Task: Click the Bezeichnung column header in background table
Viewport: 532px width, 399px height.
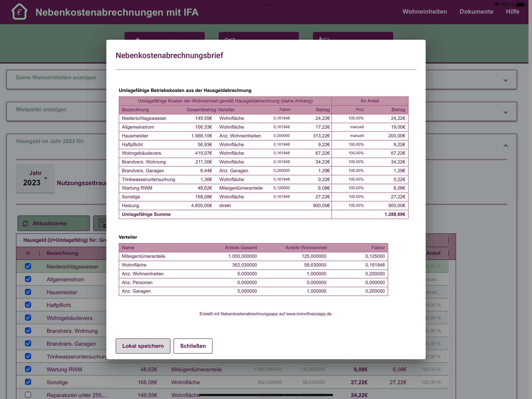Action: tap(62, 253)
